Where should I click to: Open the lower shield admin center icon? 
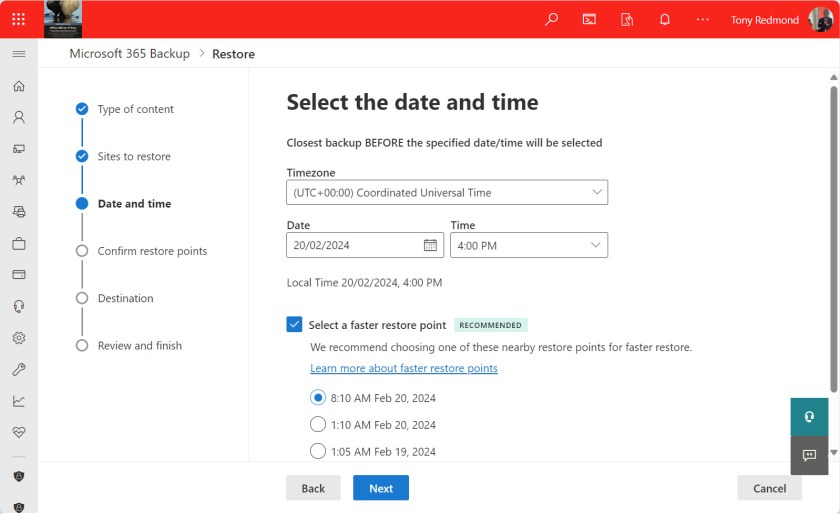pyautogui.click(x=19, y=506)
